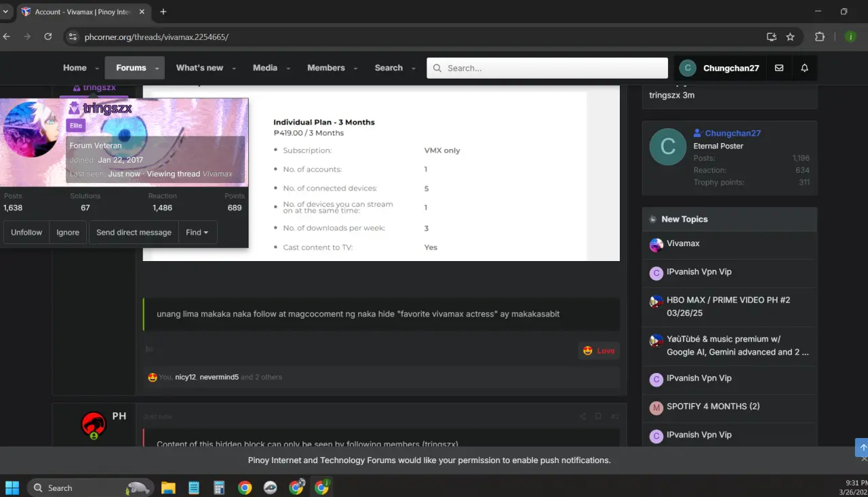Screen dimensions: 868x497
Task: Expand the Media menu arrow
Action: click(x=288, y=68)
